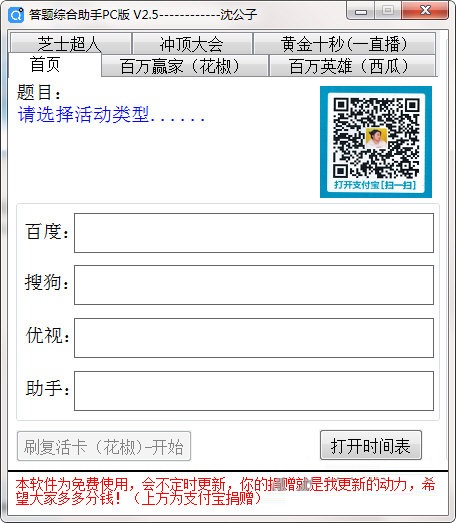Image resolution: width=456 pixels, height=523 pixels.
Task: Click inside the 优视 text box
Action: [x=254, y=338]
